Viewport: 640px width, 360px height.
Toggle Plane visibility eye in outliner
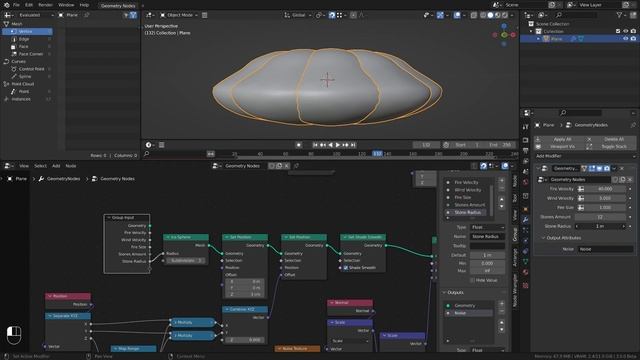(625, 39)
